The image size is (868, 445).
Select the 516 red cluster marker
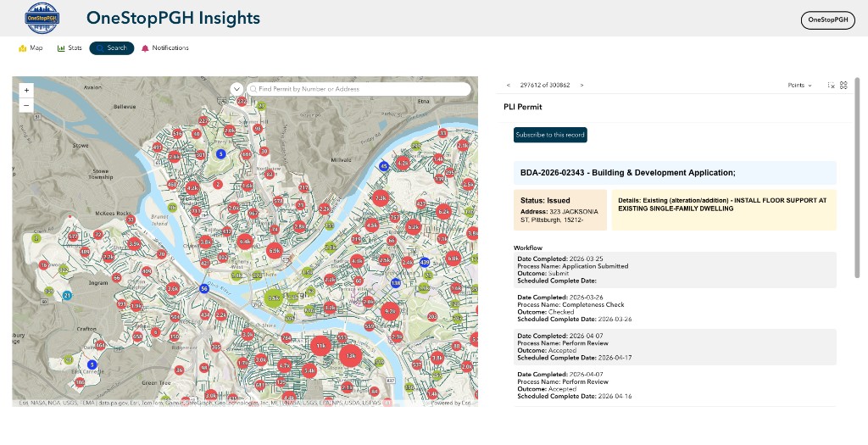[x=178, y=133]
